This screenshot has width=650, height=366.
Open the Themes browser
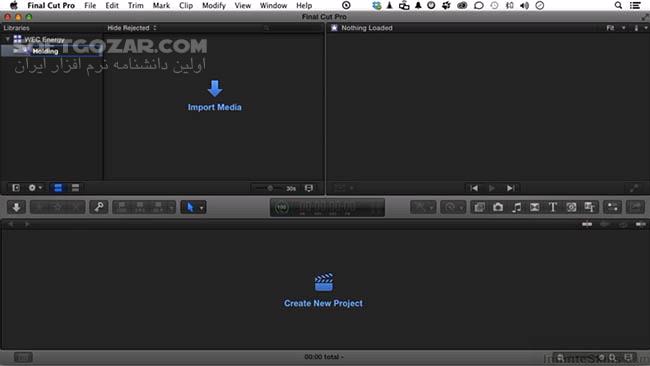click(x=589, y=207)
